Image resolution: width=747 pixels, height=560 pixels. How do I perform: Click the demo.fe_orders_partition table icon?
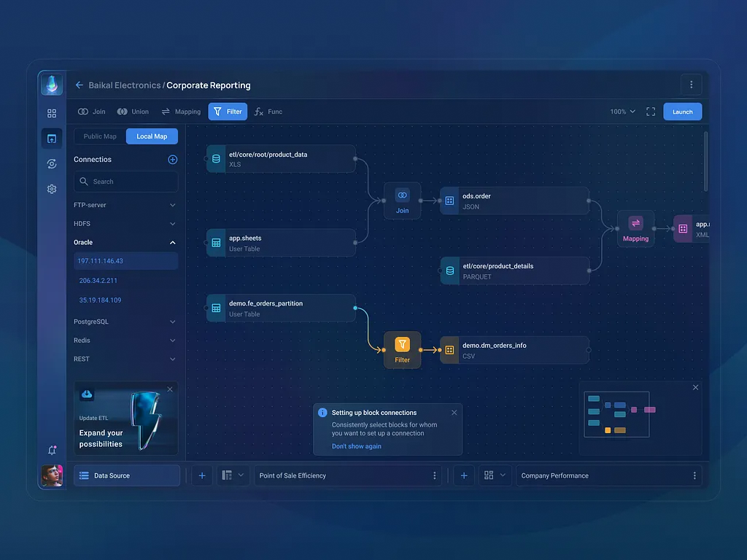(x=216, y=308)
